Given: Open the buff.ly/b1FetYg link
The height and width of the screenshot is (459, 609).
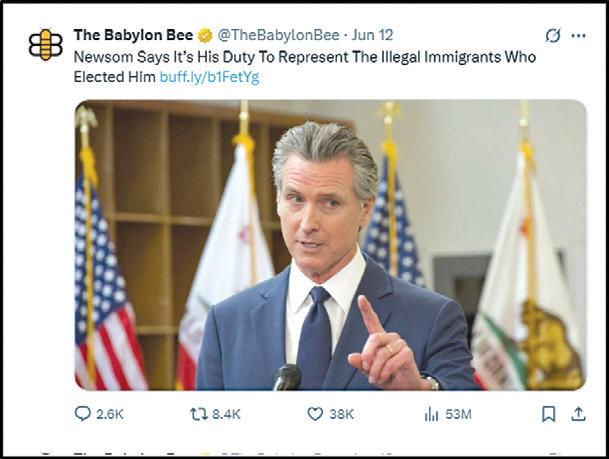Looking at the screenshot, I should [209, 77].
